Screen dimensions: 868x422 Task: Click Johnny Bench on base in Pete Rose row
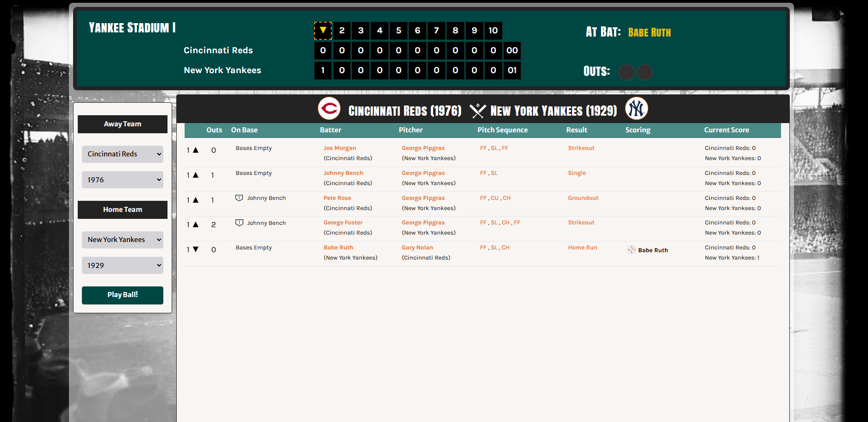click(x=267, y=198)
